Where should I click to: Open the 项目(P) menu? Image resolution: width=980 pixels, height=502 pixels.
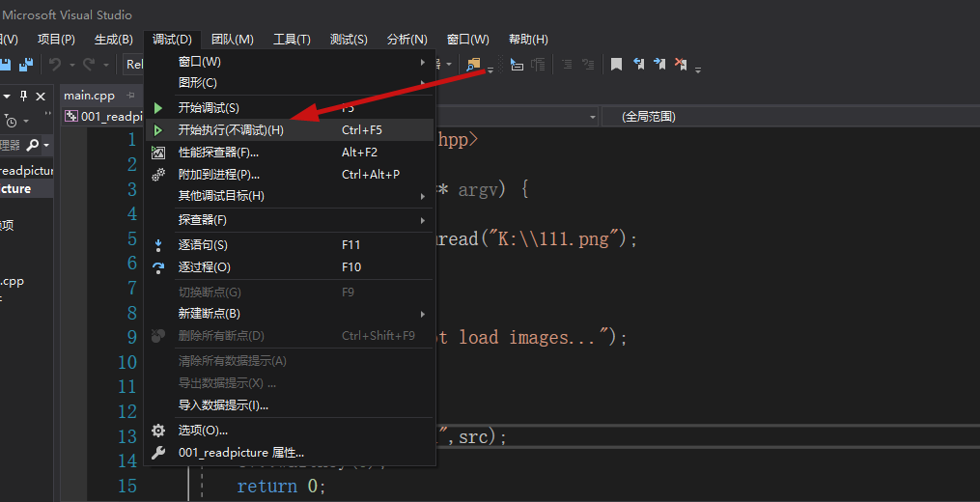pos(56,40)
